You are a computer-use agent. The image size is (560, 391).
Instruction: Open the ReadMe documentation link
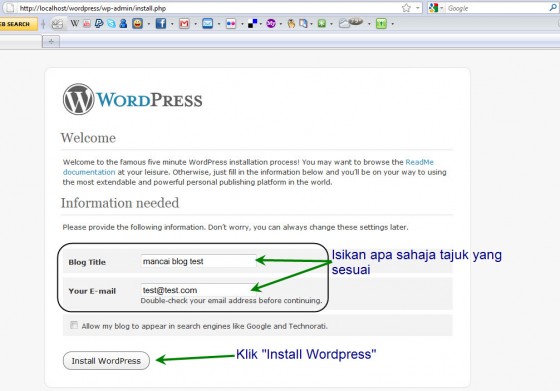tap(248, 167)
